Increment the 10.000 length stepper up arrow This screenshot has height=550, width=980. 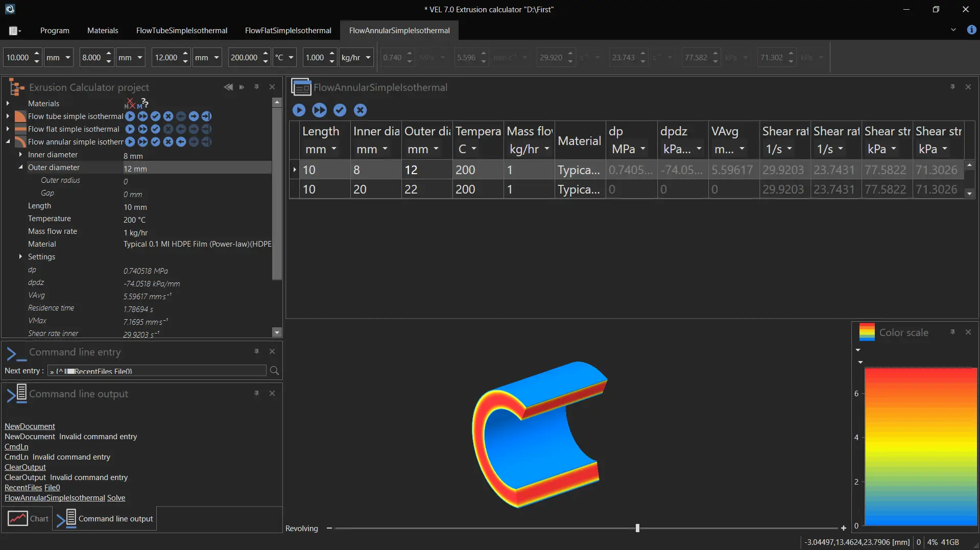(x=37, y=53)
